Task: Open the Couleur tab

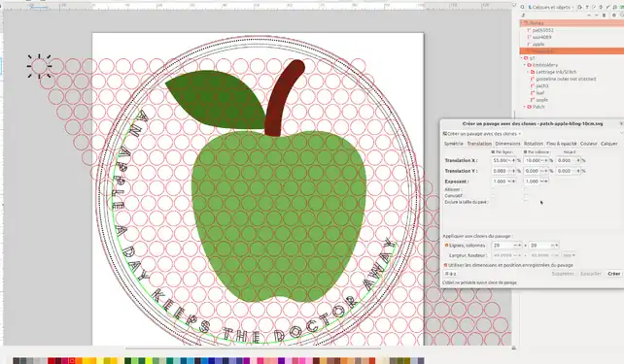Action: tap(589, 144)
